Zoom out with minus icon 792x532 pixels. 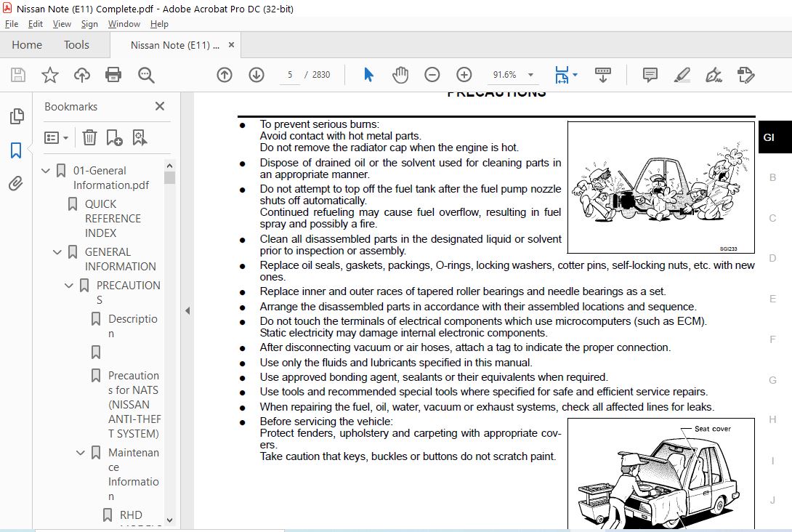[432, 76]
